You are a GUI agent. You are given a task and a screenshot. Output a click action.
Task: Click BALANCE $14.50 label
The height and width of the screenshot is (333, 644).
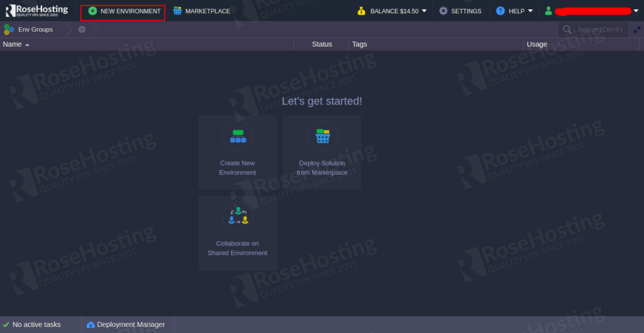394,11
